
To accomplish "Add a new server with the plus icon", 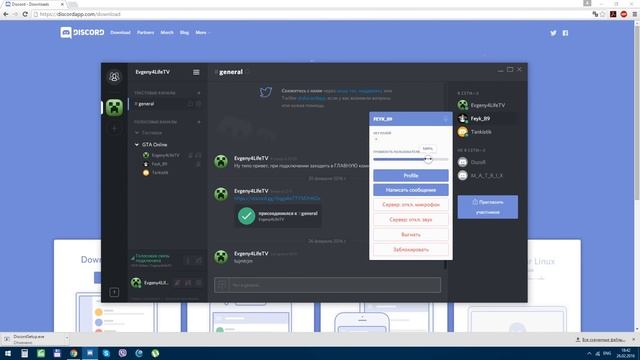I will pyautogui.click(x=114, y=129).
